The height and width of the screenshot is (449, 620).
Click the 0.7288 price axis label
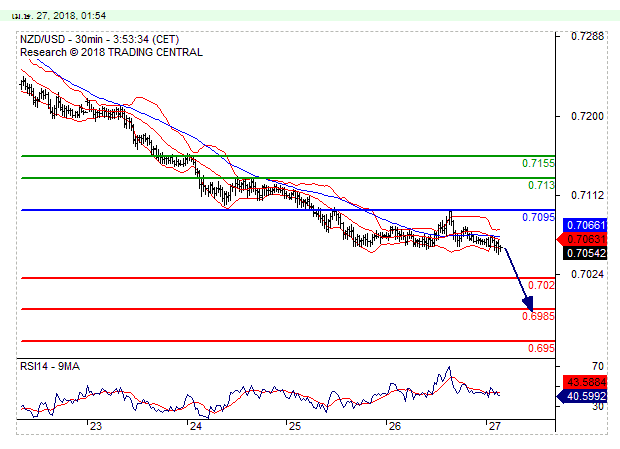point(588,36)
